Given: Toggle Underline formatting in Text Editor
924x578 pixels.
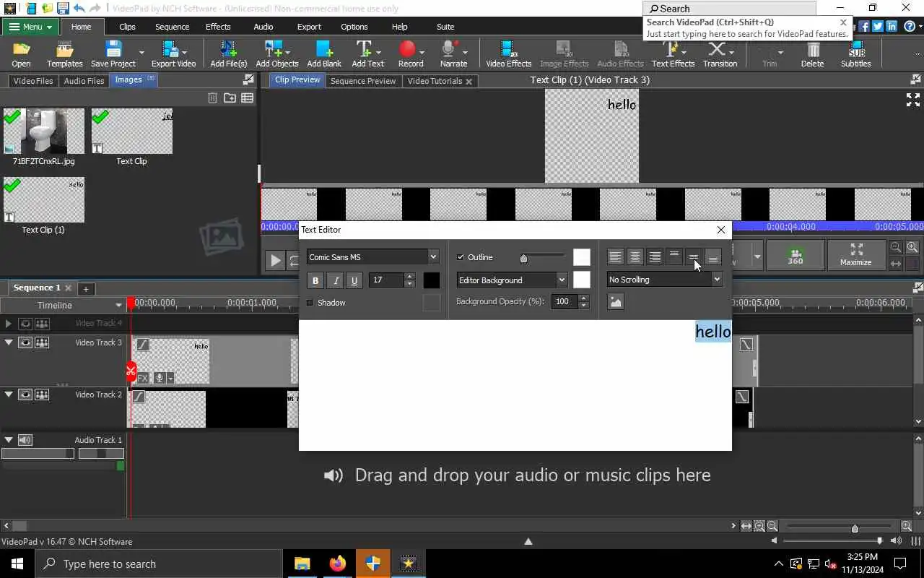Looking at the screenshot, I should [x=354, y=280].
